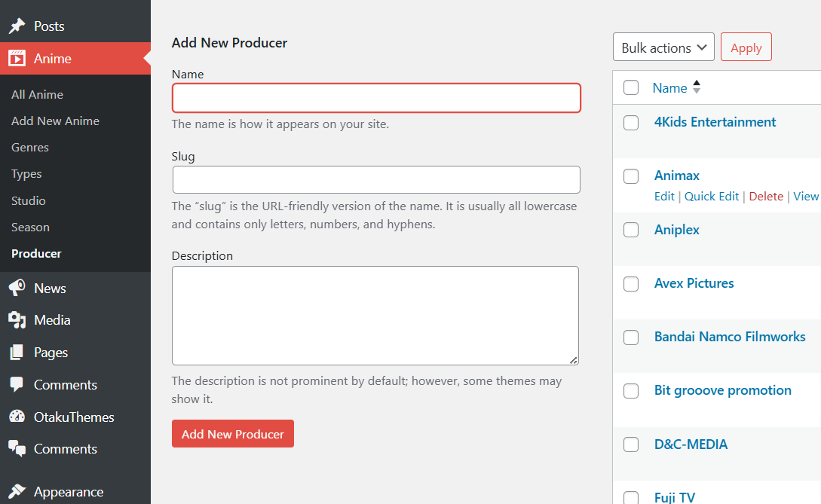
Task: Click the Pages icon in sidebar
Action: tap(17, 353)
